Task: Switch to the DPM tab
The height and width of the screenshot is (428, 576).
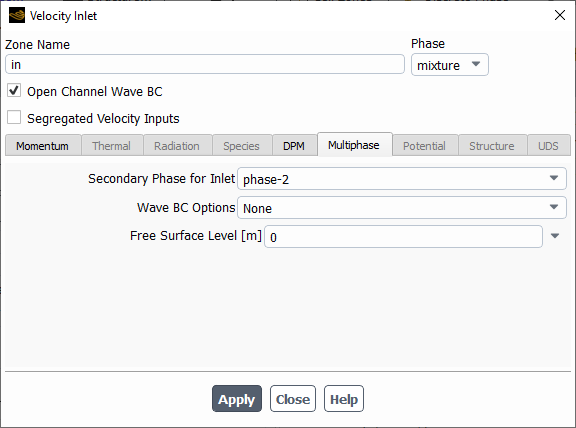Action: point(294,146)
